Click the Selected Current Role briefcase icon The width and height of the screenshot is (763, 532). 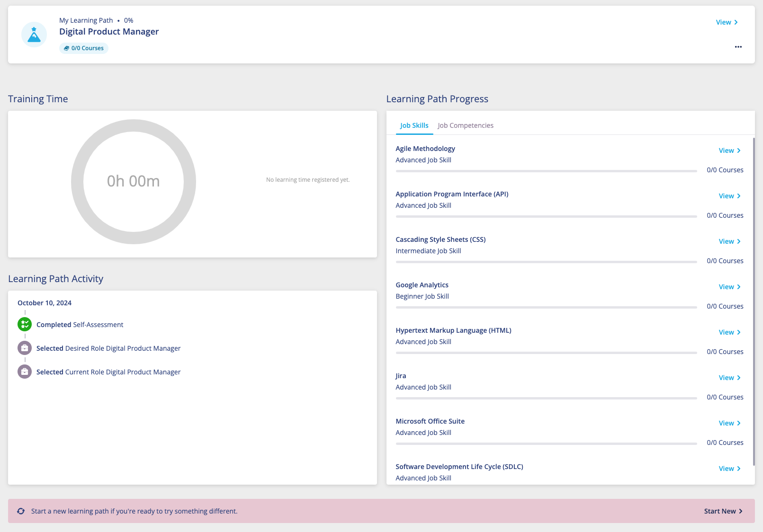[x=25, y=372]
